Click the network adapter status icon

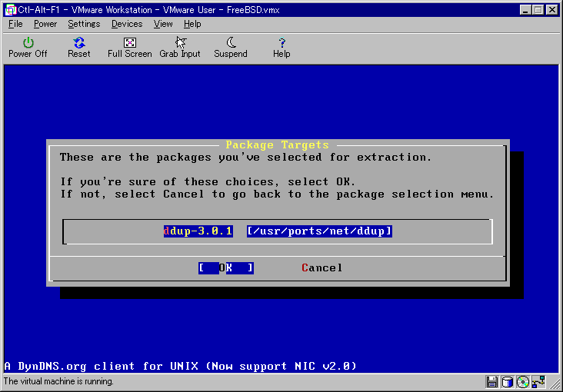coord(538,382)
